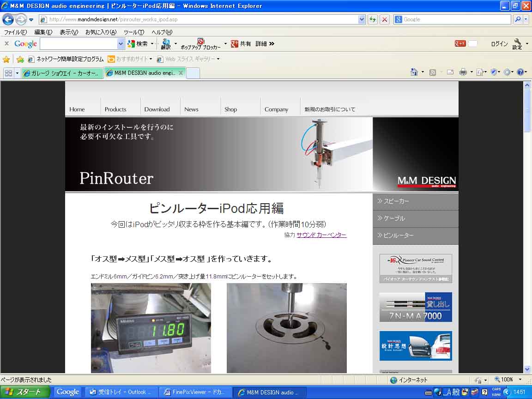Click the Home navigation link
This screenshot has height=399, width=532.
77,109
